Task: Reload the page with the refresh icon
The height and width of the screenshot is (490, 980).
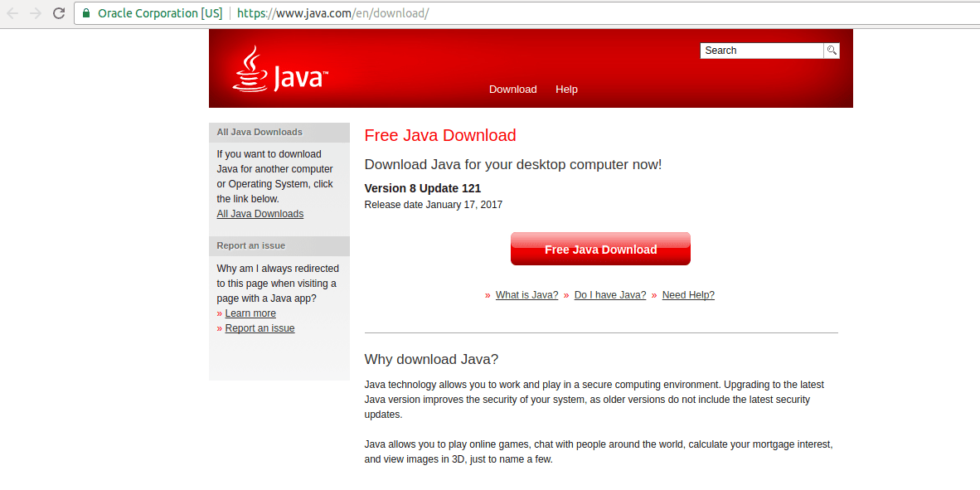Action: [60, 13]
